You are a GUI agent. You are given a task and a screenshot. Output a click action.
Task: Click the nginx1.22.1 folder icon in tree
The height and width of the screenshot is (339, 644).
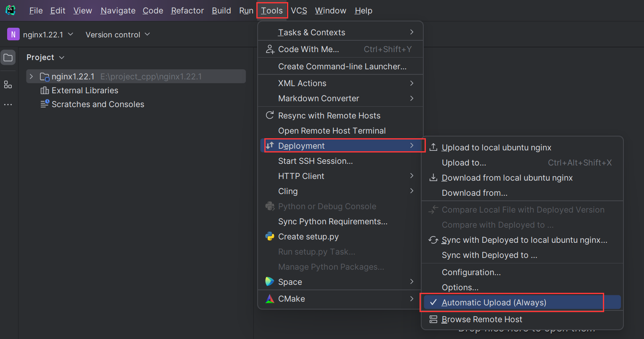tap(44, 76)
